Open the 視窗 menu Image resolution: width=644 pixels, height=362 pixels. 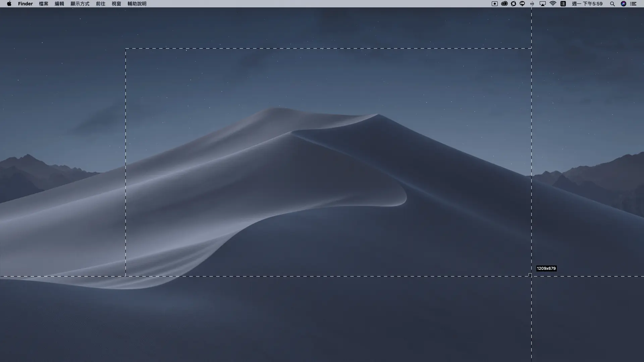tap(116, 4)
